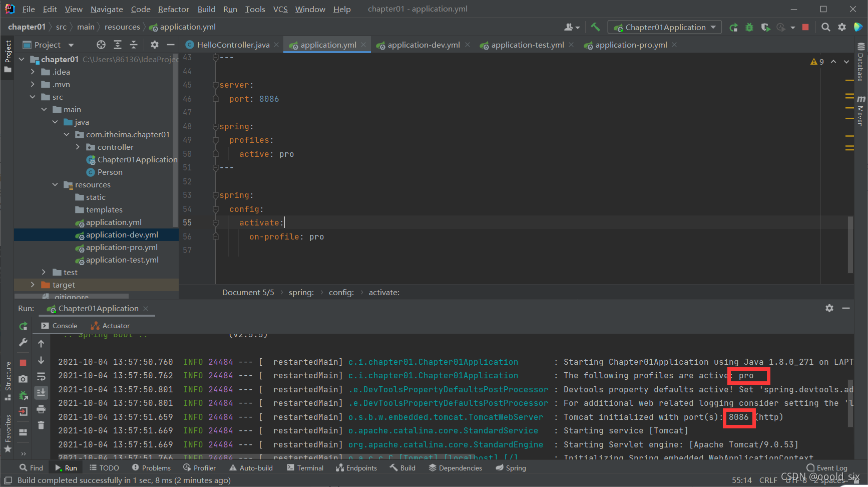Expand the .idea folder
868x487 pixels.
click(33, 72)
